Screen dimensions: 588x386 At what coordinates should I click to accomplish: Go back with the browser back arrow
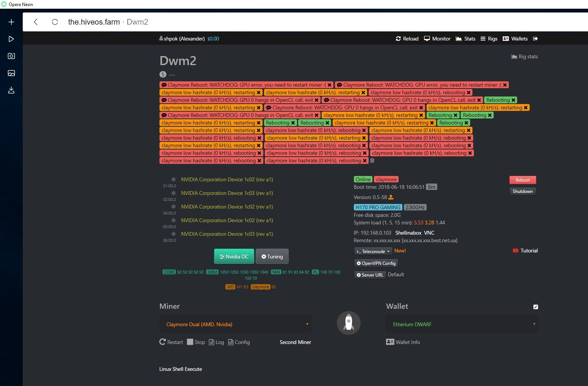tap(36, 22)
